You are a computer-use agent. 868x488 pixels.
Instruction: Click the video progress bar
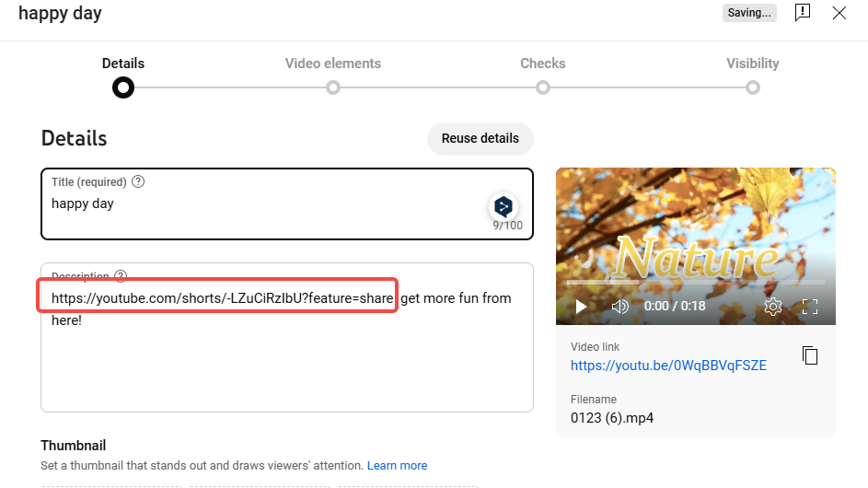pyautogui.click(x=695, y=283)
